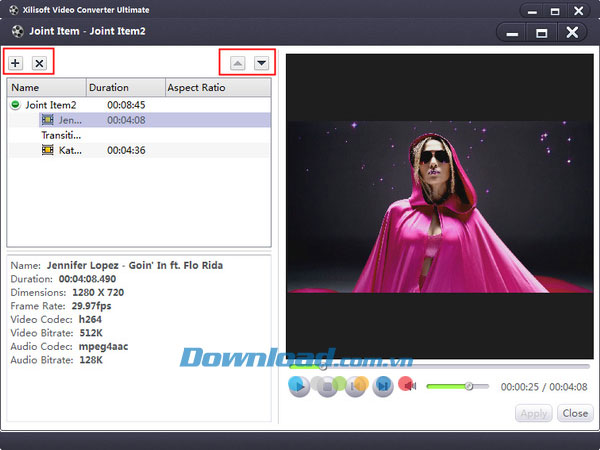This screenshot has width=600, height=450.
Task: Minimize the Xilisoft main window
Action: point(532,11)
